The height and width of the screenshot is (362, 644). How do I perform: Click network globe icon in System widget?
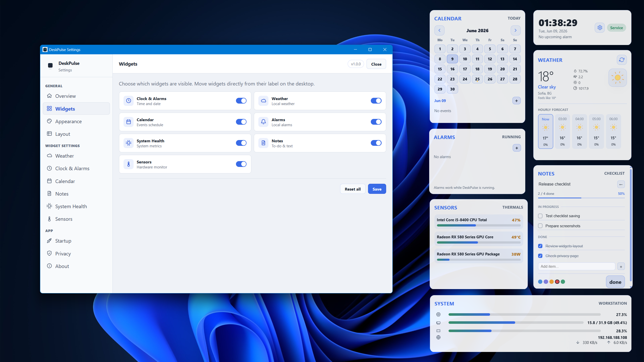pos(438,337)
